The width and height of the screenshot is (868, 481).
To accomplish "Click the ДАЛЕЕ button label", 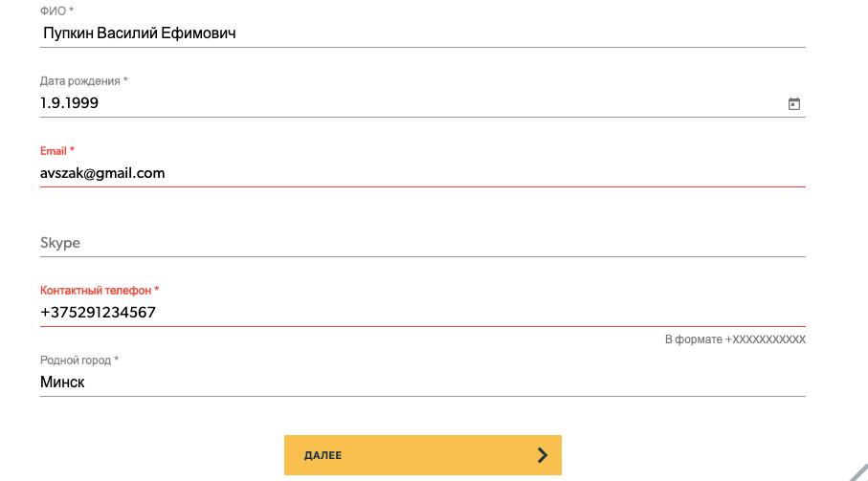I will click(323, 455).
